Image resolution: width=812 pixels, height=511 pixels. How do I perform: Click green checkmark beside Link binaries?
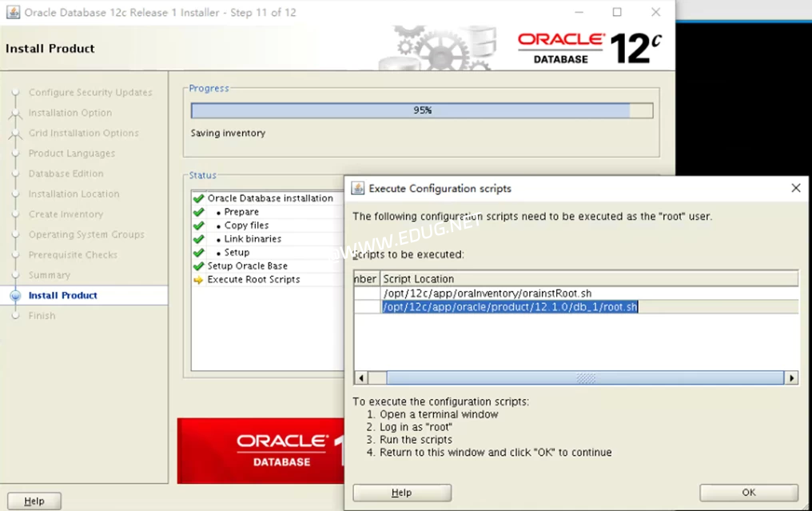coord(198,239)
